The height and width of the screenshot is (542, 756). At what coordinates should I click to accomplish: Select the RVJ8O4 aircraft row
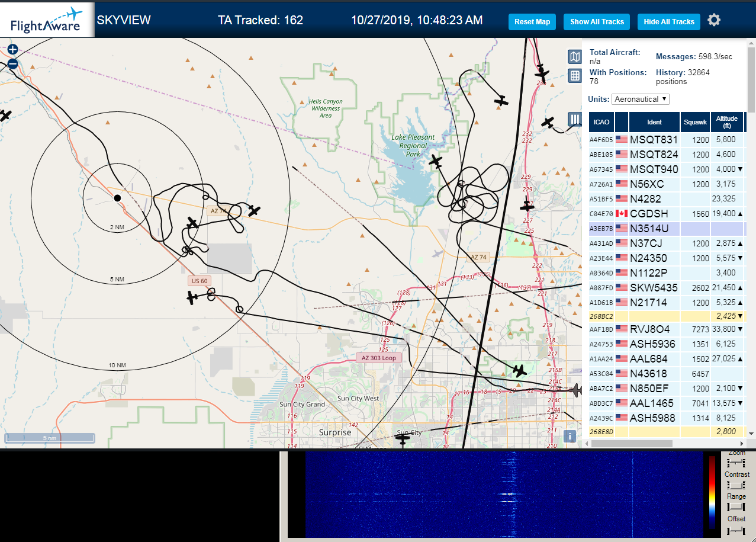coord(667,329)
